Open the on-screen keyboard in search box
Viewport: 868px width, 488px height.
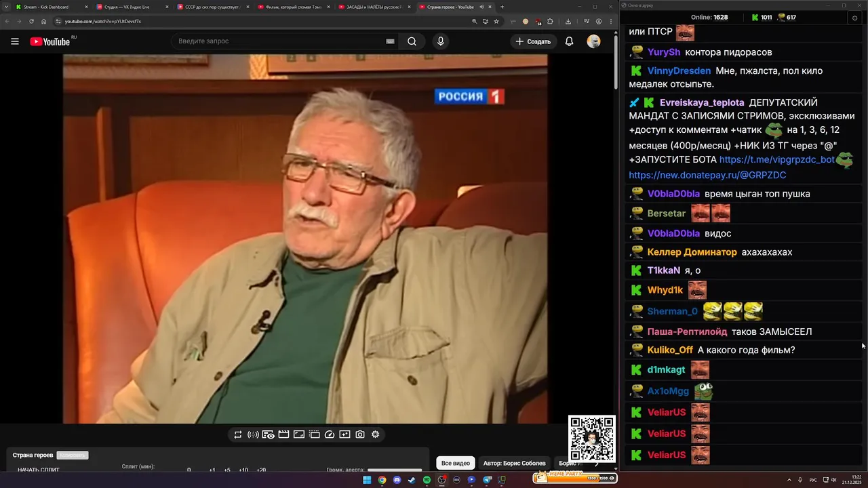[x=390, y=41]
